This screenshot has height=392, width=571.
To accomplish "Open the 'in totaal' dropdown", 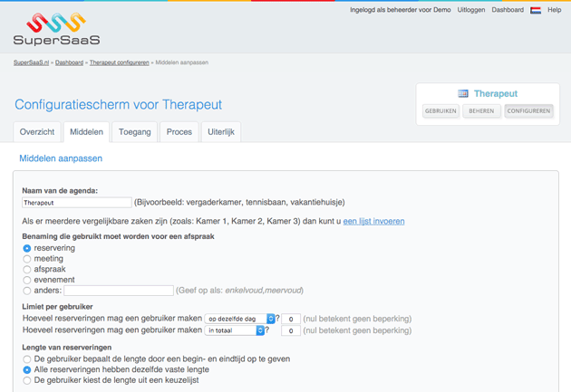I will 234,330.
